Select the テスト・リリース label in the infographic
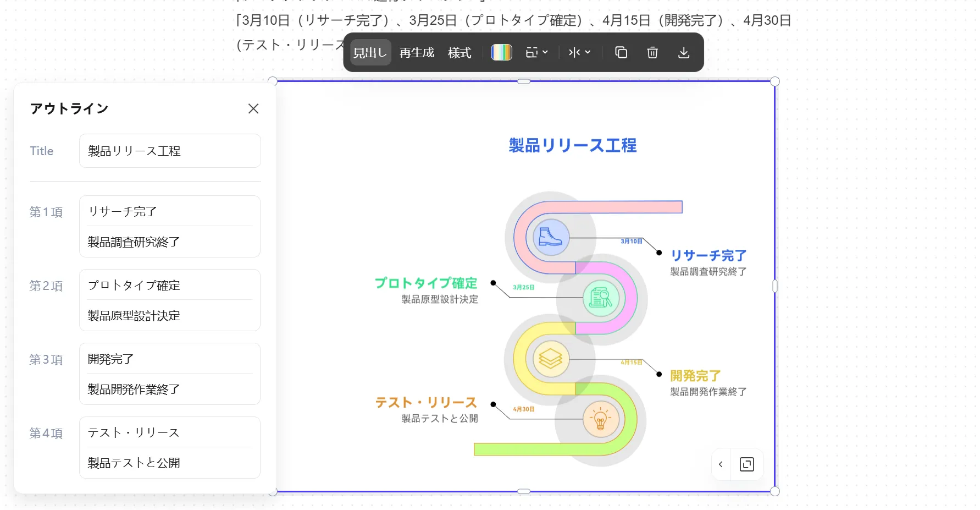Viewport: 980px width, 510px height. coord(426,403)
